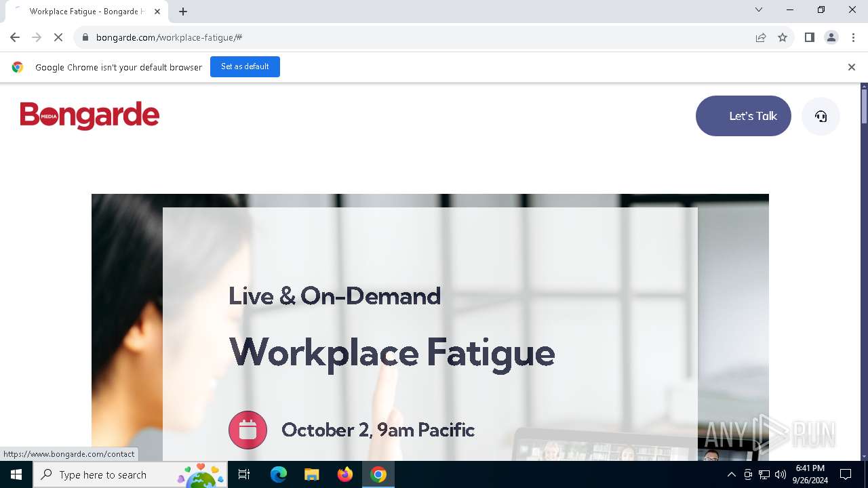Open File Explorer from taskbar
Viewport: 868px width, 488px height.
point(311,474)
